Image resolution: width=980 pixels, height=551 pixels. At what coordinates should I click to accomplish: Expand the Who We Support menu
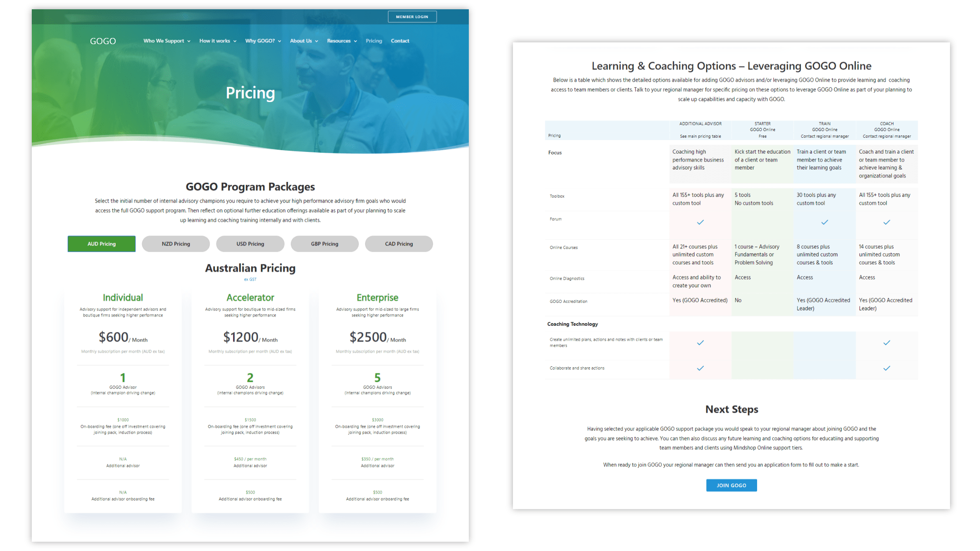point(167,41)
